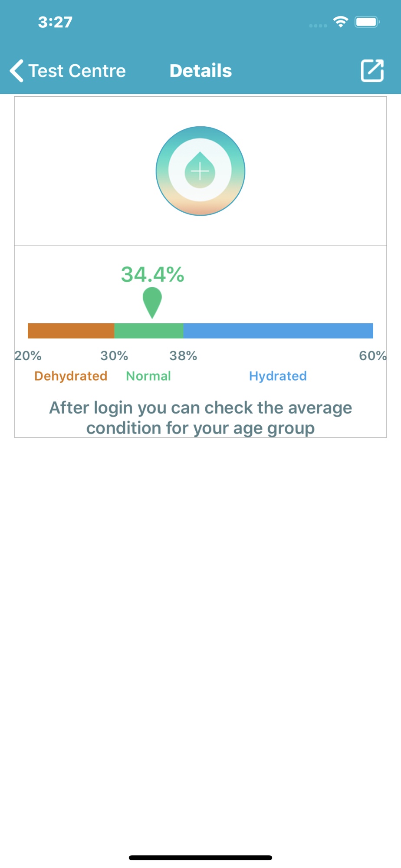The image size is (401, 868).
Task: Tap the blue Hydrated bar segment
Action: (278, 331)
